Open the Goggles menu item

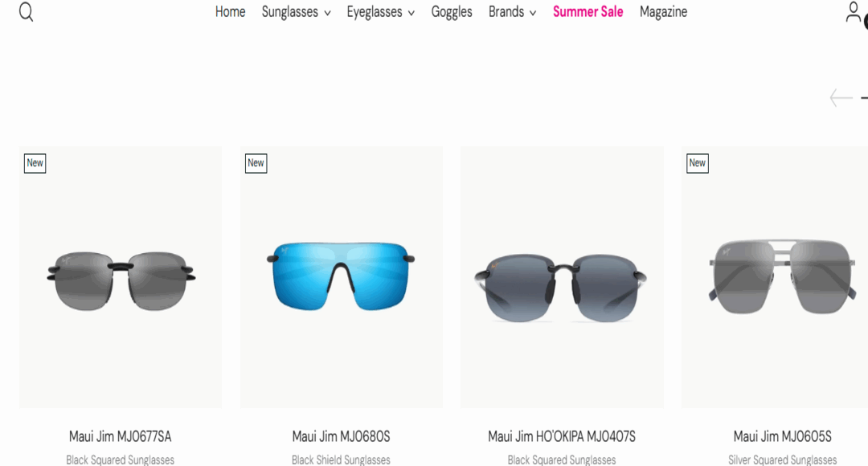(x=452, y=11)
